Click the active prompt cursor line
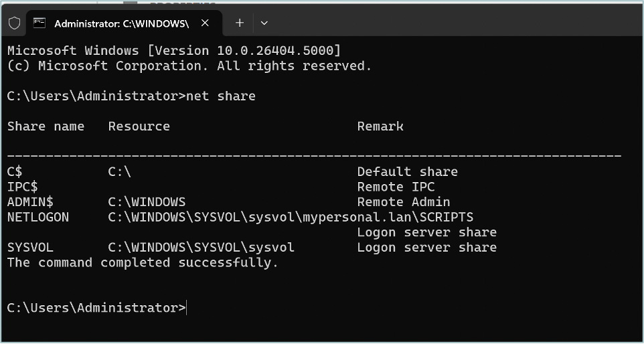The height and width of the screenshot is (344, 644). tap(97, 308)
